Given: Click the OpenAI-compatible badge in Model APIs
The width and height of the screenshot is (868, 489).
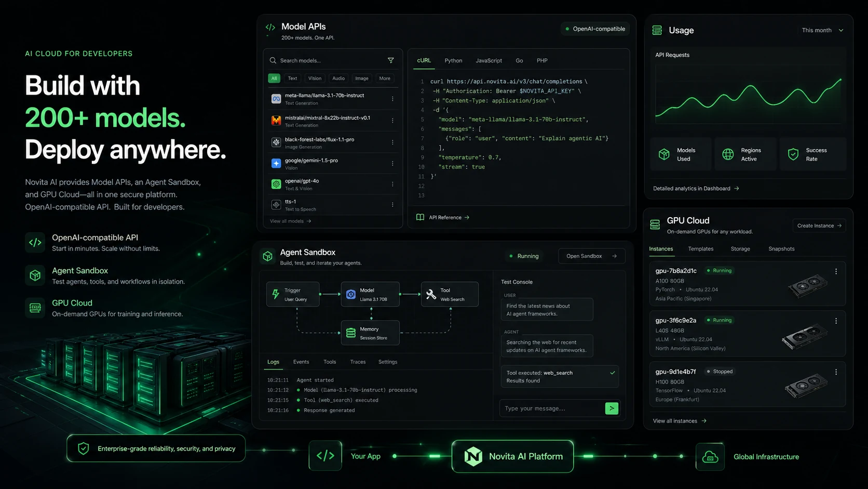Looking at the screenshot, I should click(595, 29).
